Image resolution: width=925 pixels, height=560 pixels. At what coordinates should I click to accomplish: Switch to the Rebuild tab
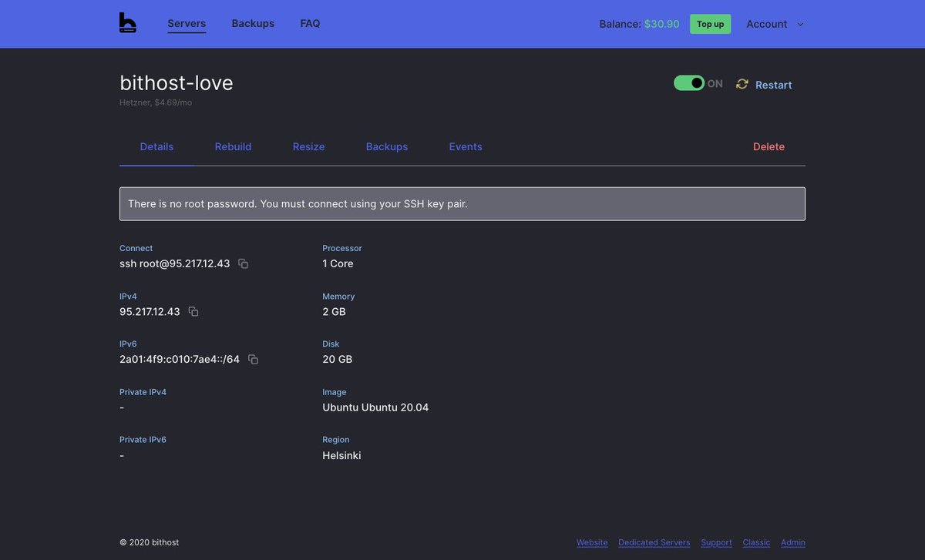click(233, 146)
